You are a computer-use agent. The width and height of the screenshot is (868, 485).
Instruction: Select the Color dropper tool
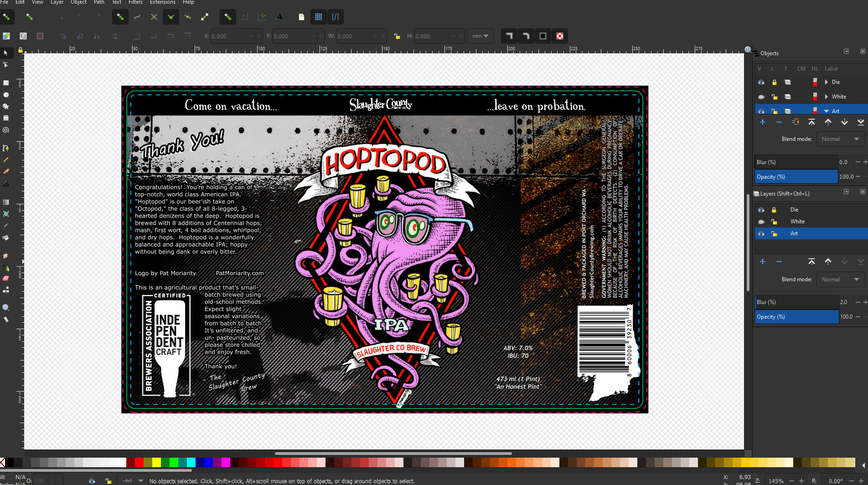pos(6,226)
